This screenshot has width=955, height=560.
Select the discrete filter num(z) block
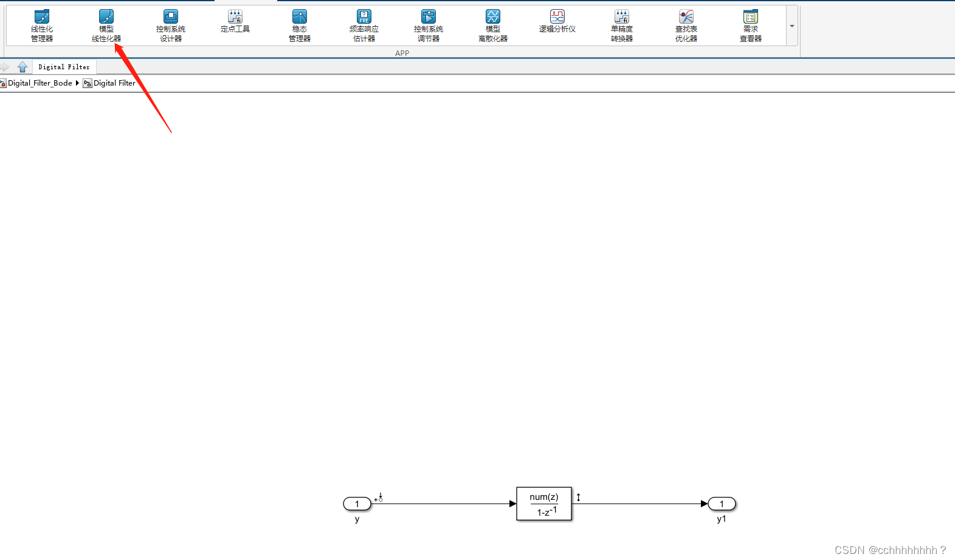coord(544,504)
